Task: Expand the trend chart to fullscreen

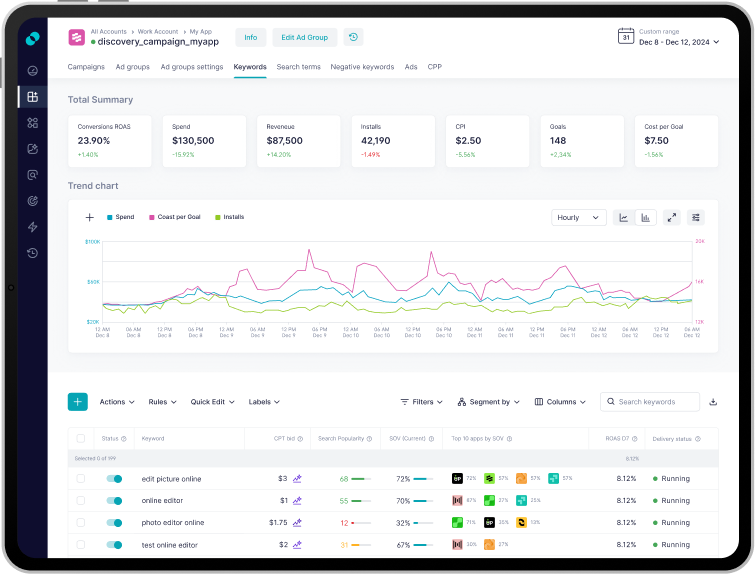Action: coord(671,217)
